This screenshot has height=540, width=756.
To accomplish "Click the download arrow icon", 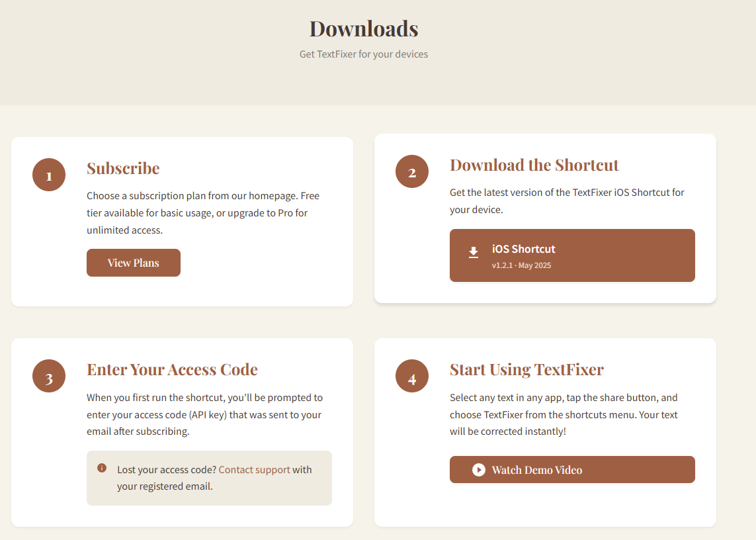I will coord(474,252).
